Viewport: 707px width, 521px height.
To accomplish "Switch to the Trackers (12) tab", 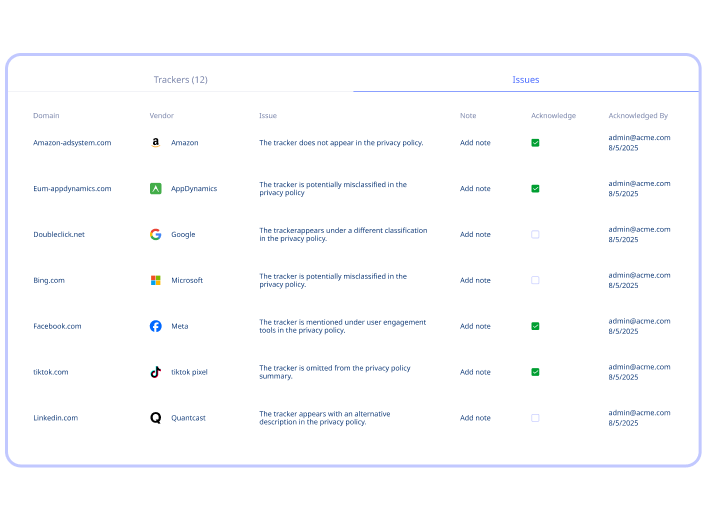I will [180, 79].
